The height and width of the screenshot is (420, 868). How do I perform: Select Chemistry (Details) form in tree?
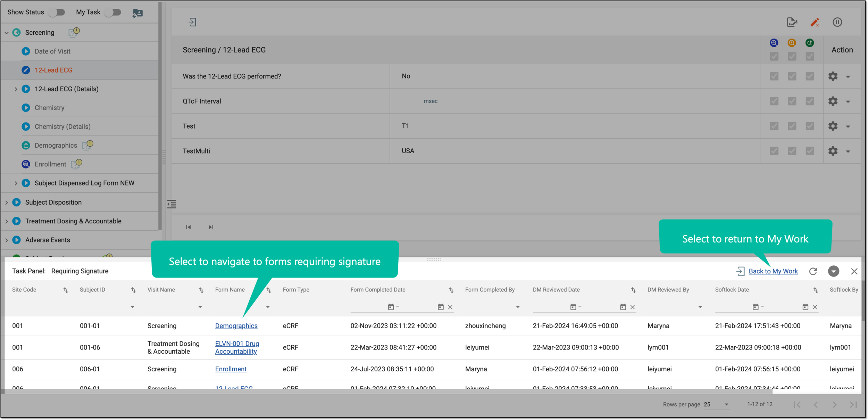tap(62, 127)
